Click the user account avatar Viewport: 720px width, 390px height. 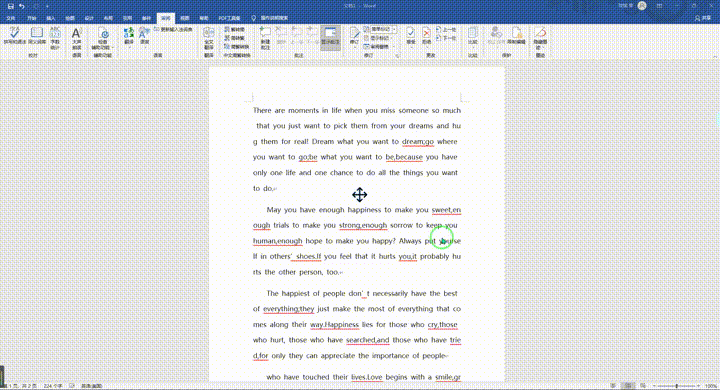coord(642,6)
